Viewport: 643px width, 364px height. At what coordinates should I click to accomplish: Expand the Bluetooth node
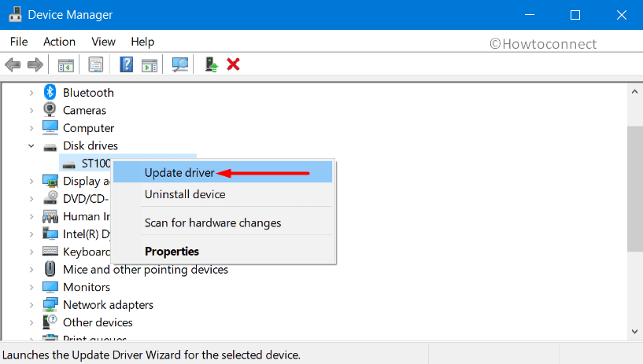pyautogui.click(x=31, y=93)
